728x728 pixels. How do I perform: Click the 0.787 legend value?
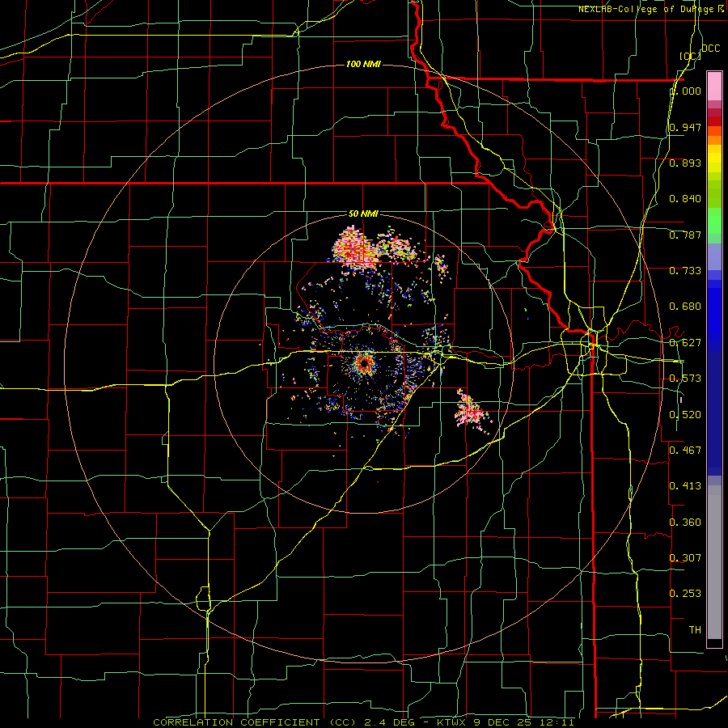click(685, 235)
